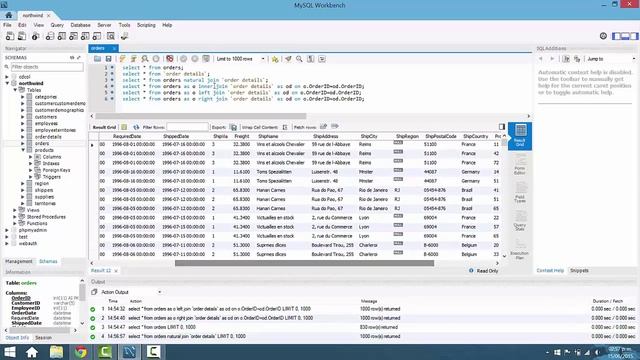This screenshot has height=360, width=640.
Task: Open File Explorer from the taskbar
Action: point(56,352)
